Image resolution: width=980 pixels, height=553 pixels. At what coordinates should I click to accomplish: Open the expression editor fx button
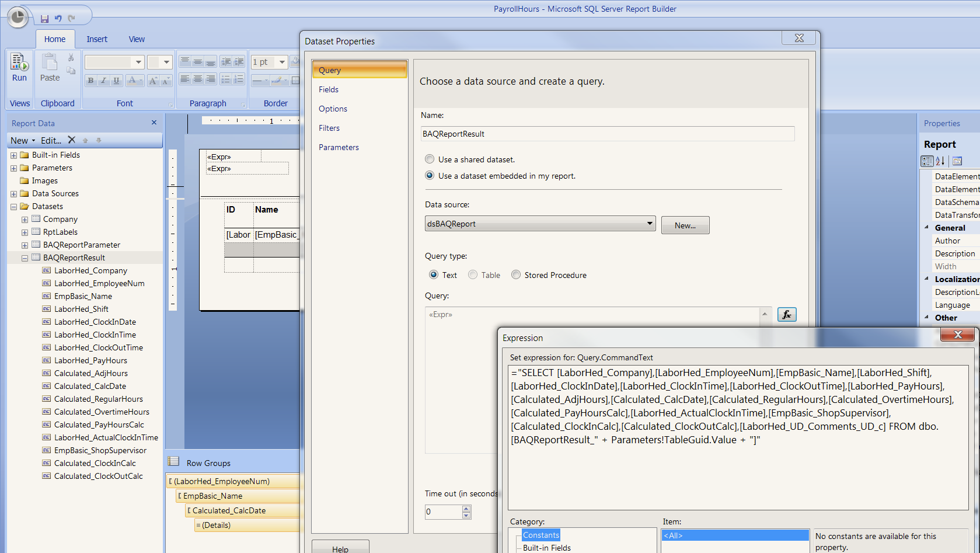tap(787, 315)
